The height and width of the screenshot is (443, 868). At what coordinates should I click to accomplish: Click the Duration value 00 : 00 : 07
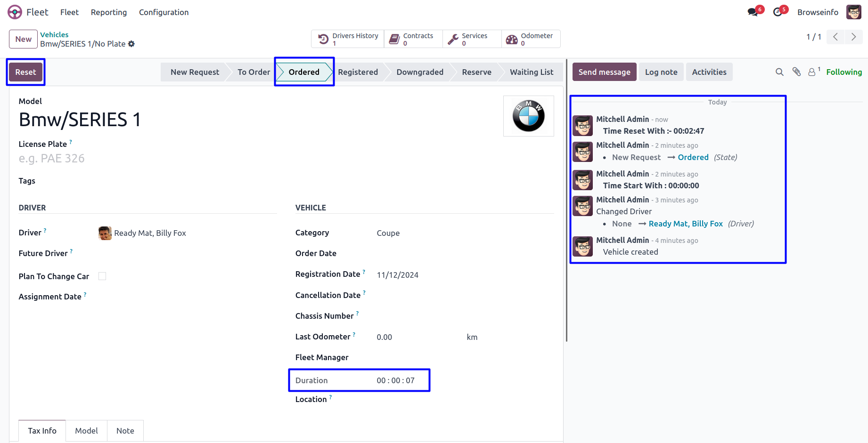pyautogui.click(x=395, y=380)
